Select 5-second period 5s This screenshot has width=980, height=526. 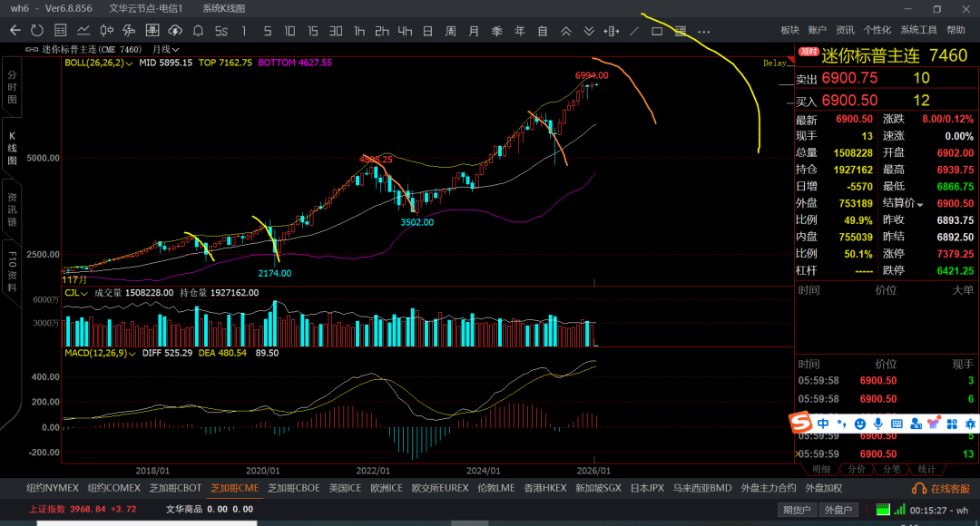pos(221,31)
